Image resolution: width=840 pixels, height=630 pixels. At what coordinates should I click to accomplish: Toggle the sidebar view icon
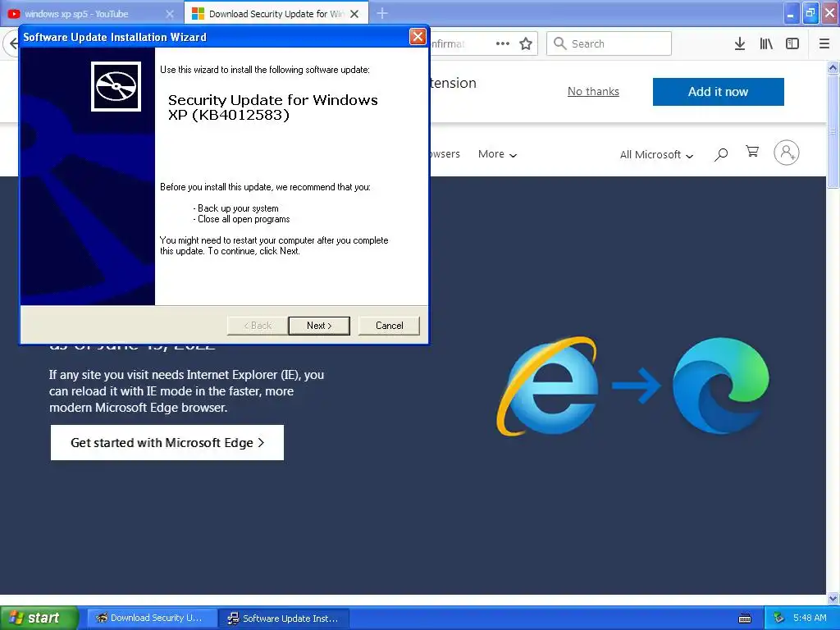pos(792,43)
